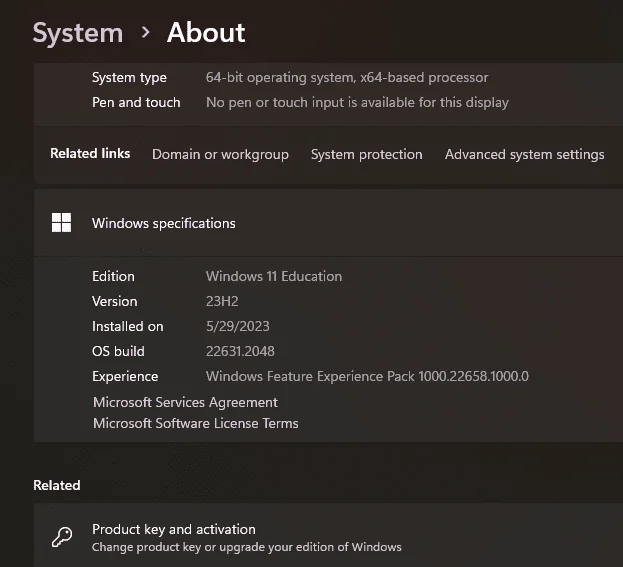Viewport: 623px width, 567px height.
Task: Click the Related links label
Action: pyautogui.click(x=90, y=153)
